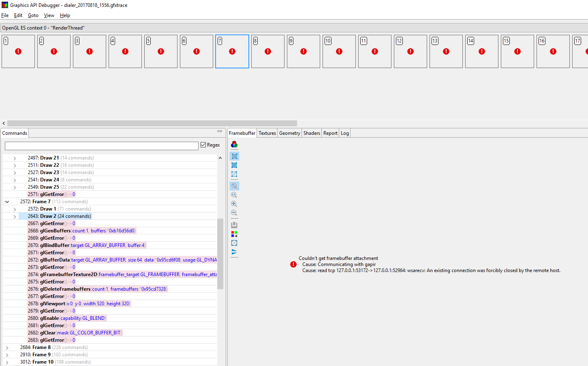Save the framebuffer image to disk

(234, 224)
